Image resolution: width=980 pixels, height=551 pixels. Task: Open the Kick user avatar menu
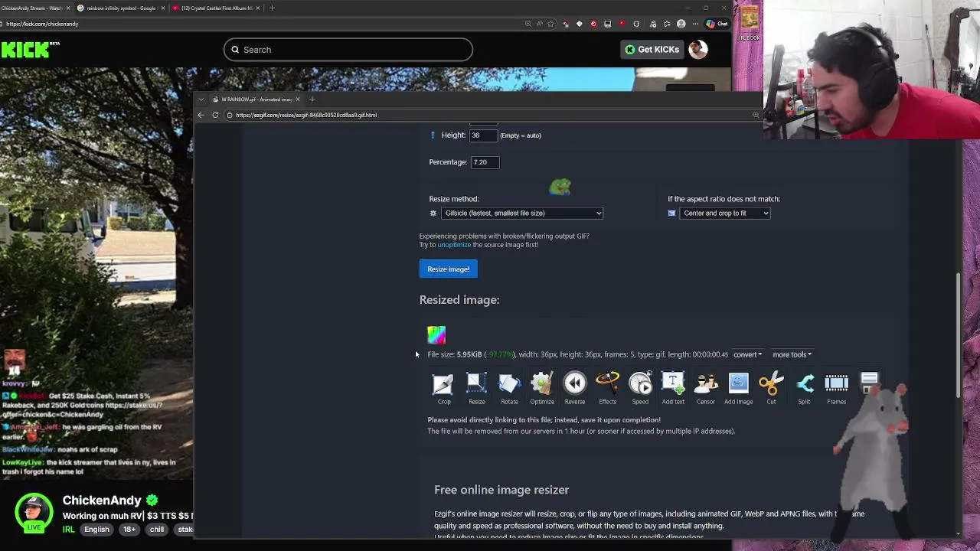coord(697,50)
